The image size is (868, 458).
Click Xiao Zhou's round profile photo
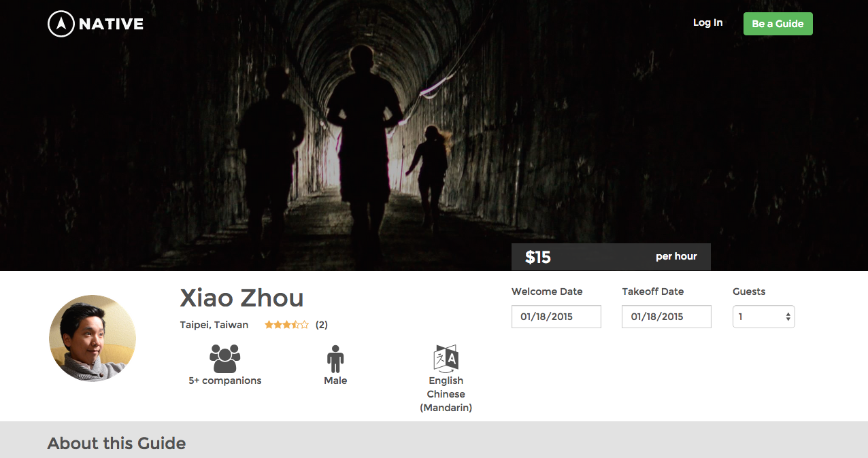(x=93, y=338)
